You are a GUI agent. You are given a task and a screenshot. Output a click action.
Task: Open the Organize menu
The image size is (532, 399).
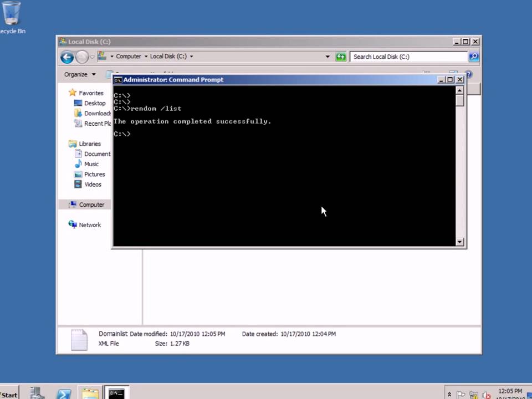pyautogui.click(x=80, y=74)
